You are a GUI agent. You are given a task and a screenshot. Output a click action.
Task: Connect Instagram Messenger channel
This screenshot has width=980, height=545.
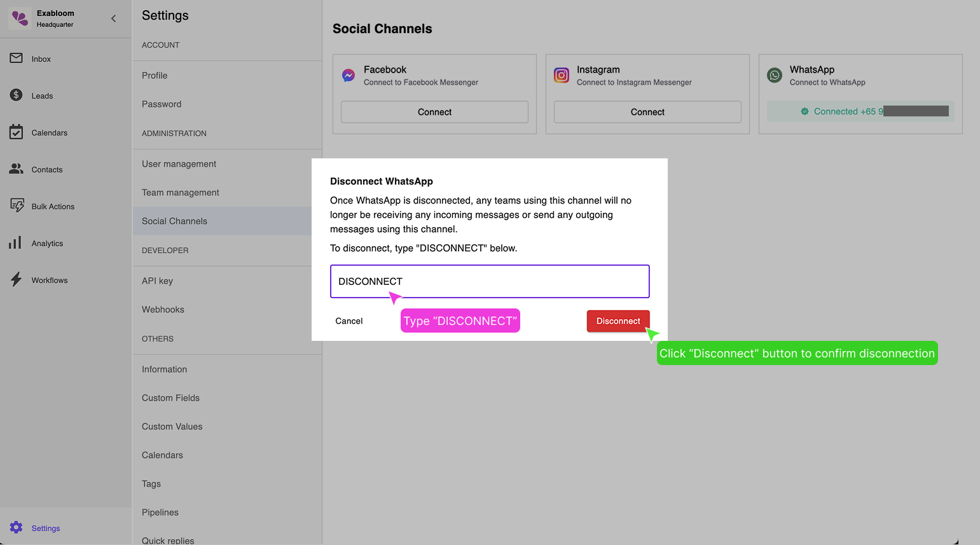tap(647, 112)
